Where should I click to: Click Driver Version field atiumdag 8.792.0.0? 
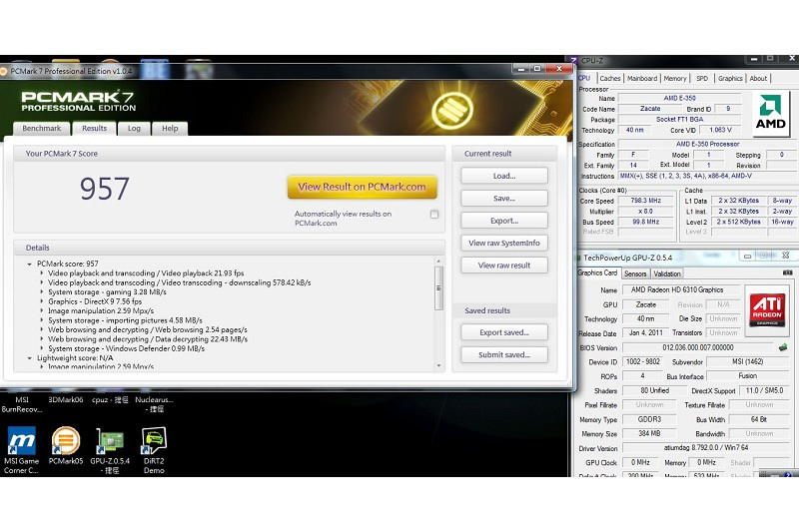tap(706, 447)
